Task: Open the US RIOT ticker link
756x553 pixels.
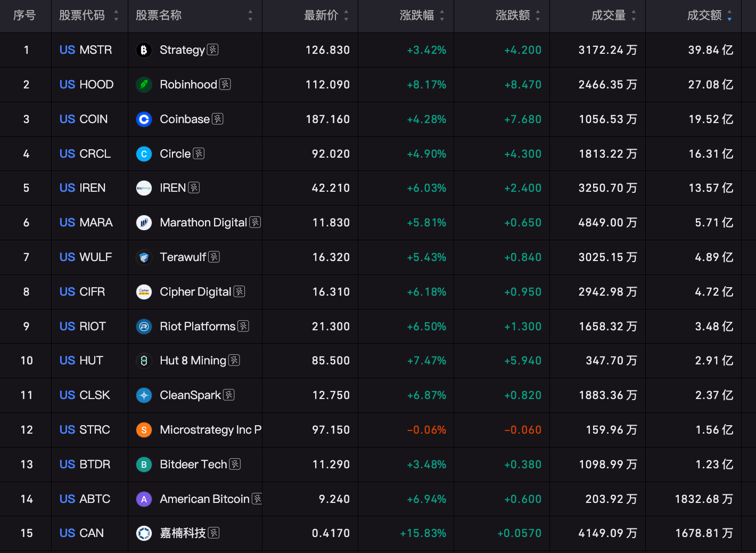Action: pyautogui.click(x=83, y=327)
